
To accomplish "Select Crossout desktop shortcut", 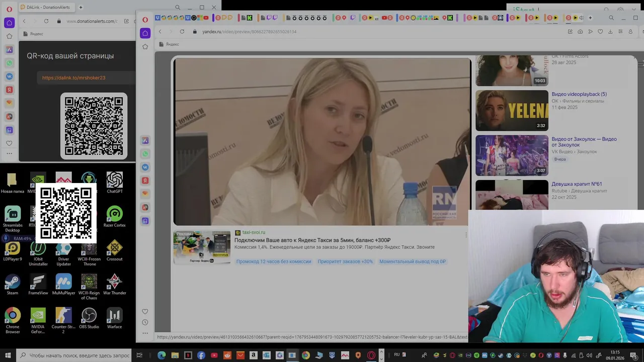I will pos(115,250).
